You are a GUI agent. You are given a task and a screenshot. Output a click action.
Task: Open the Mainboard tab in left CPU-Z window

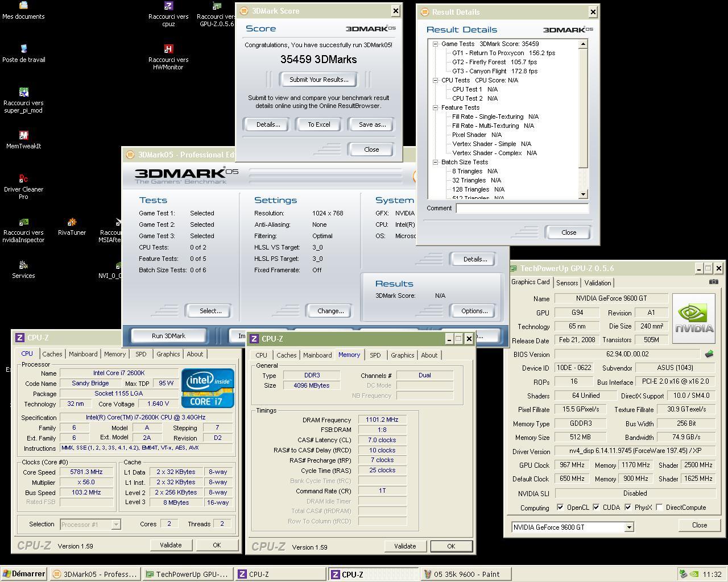click(83, 354)
